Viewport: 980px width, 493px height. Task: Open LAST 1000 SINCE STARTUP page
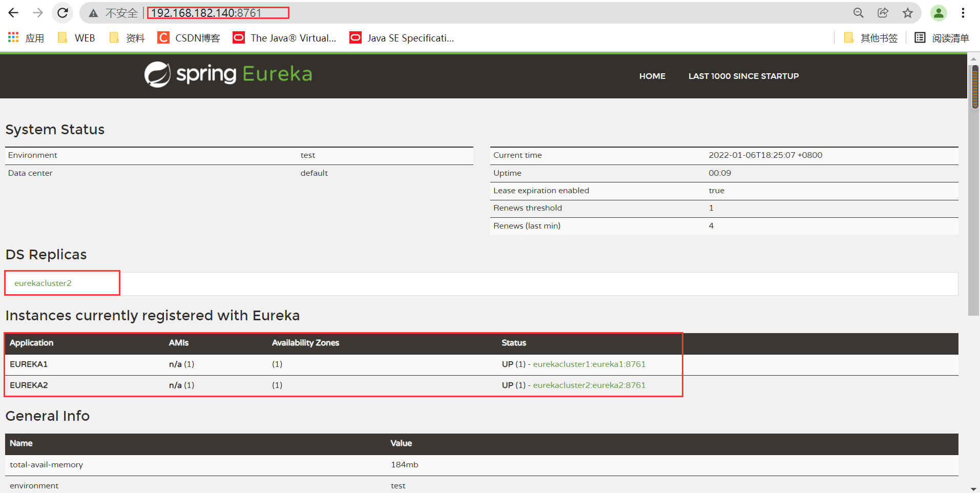(x=743, y=76)
